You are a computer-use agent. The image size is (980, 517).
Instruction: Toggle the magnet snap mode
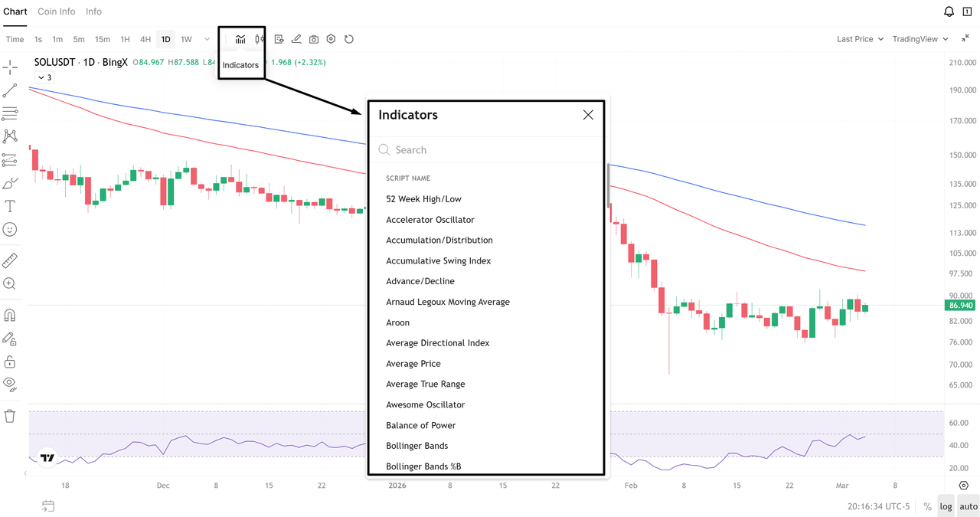pyautogui.click(x=10, y=315)
